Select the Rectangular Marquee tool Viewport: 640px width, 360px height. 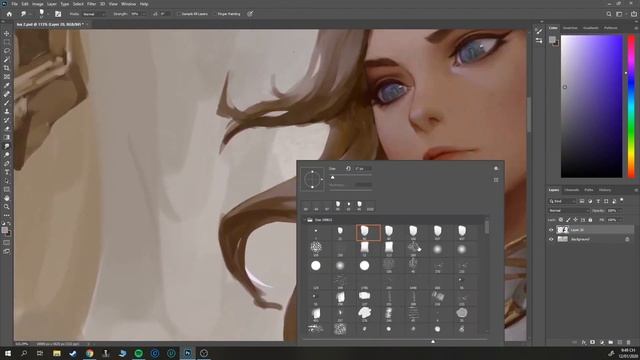(7, 42)
